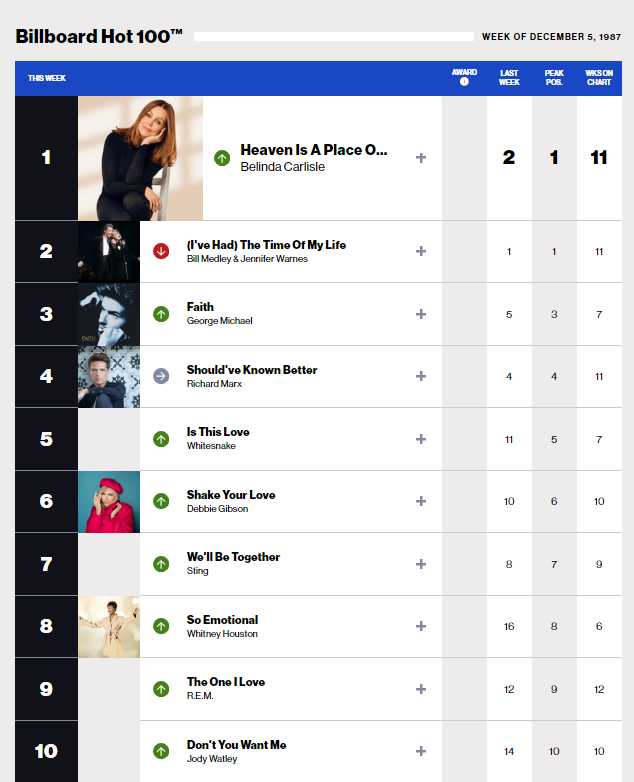Image resolution: width=634 pixels, height=782 pixels.
Task: Click green up arrow next to Faith
Action: (161, 314)
